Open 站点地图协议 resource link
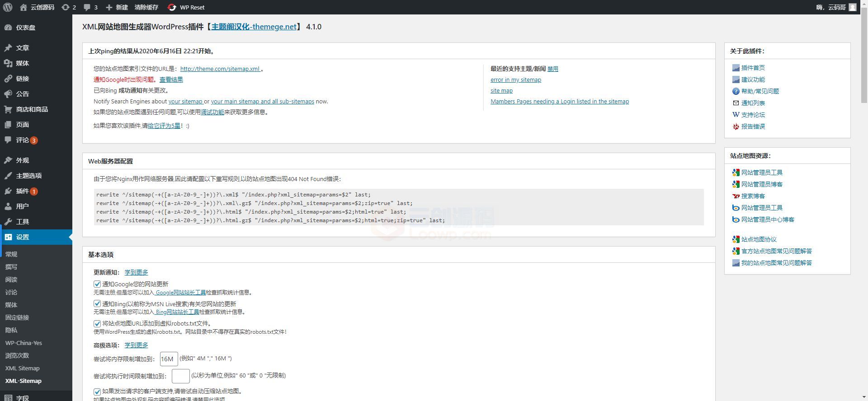The image size is (868, 401). [759, 239]
